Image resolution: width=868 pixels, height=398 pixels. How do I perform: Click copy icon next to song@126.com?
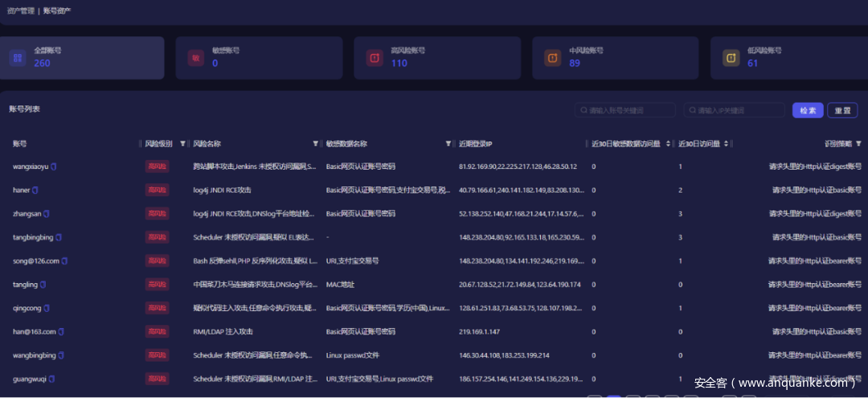tap(64, 261)
